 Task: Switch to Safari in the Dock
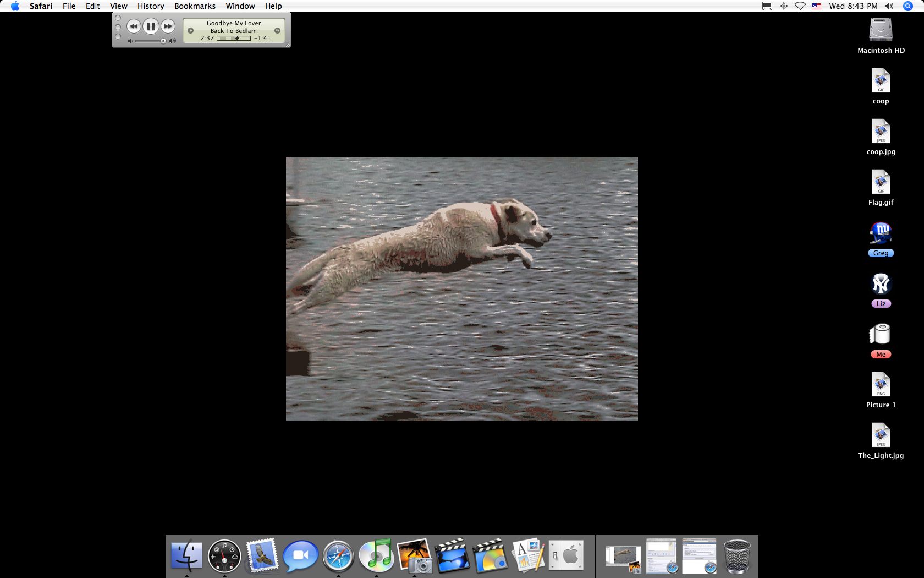click(338, 556)
